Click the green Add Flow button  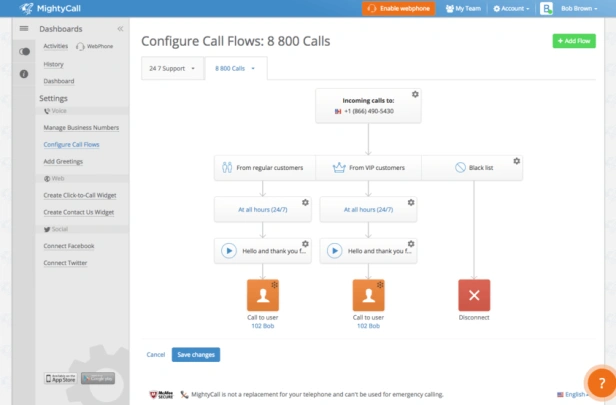point(573,41)
